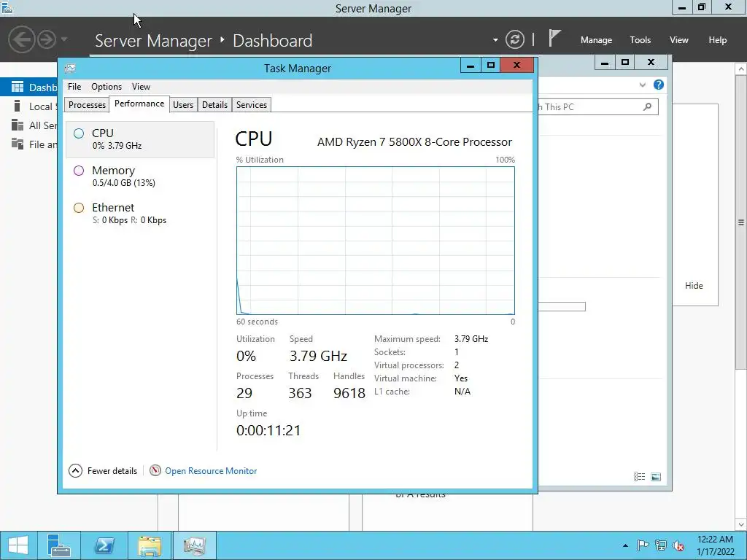Switch to the Performance tab
Screen dimensions: 747x560
tap(139, 104)
